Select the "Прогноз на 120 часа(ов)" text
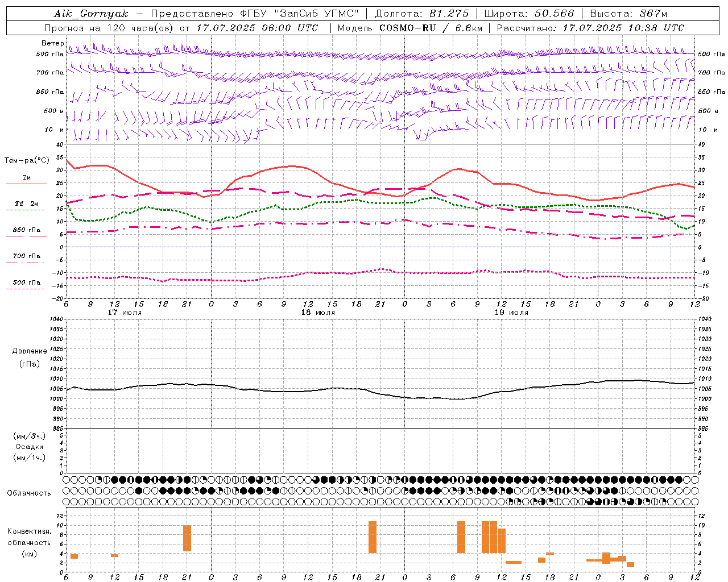Screen dimensions: 728x582 point(110,28)
